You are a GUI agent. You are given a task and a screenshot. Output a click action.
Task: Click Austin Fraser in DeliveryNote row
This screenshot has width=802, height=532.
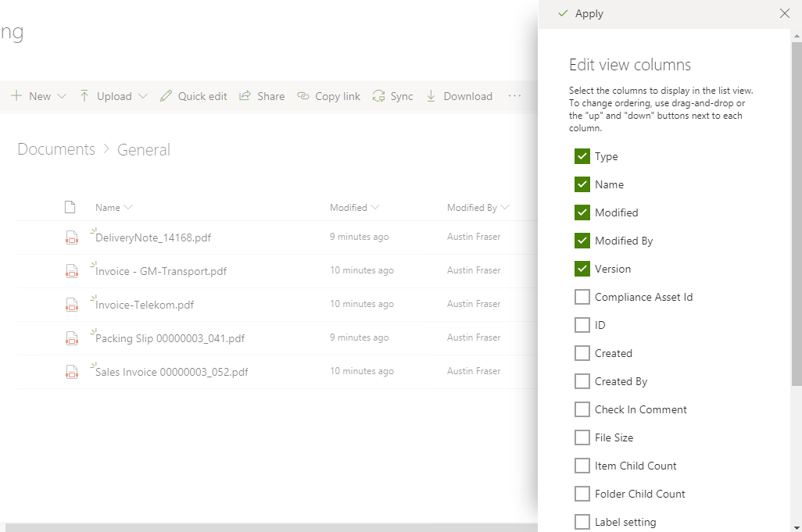tap(474, 237)
